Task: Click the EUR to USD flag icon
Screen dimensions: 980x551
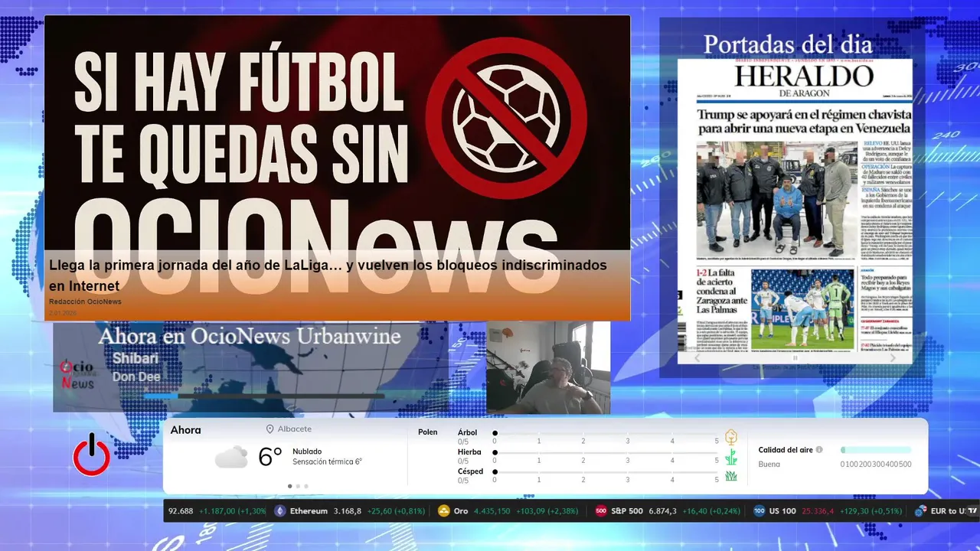Action: [921, 511]
